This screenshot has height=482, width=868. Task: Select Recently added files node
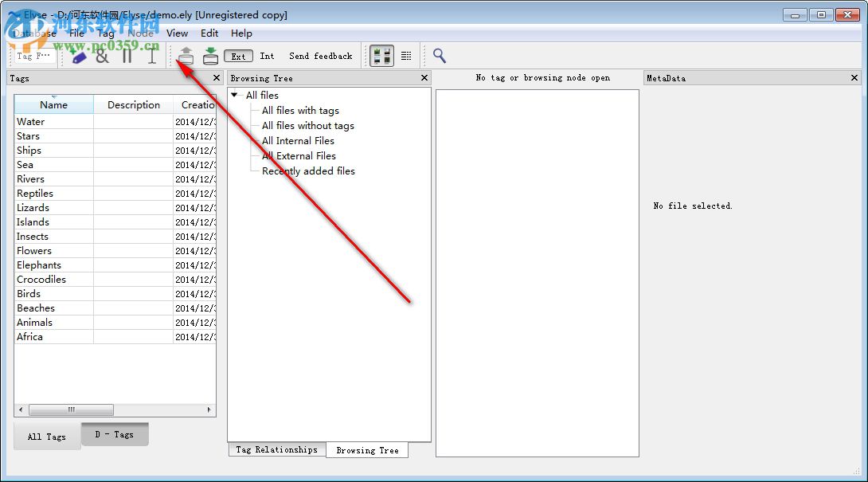pyautogui.click(x=308, y=171)
